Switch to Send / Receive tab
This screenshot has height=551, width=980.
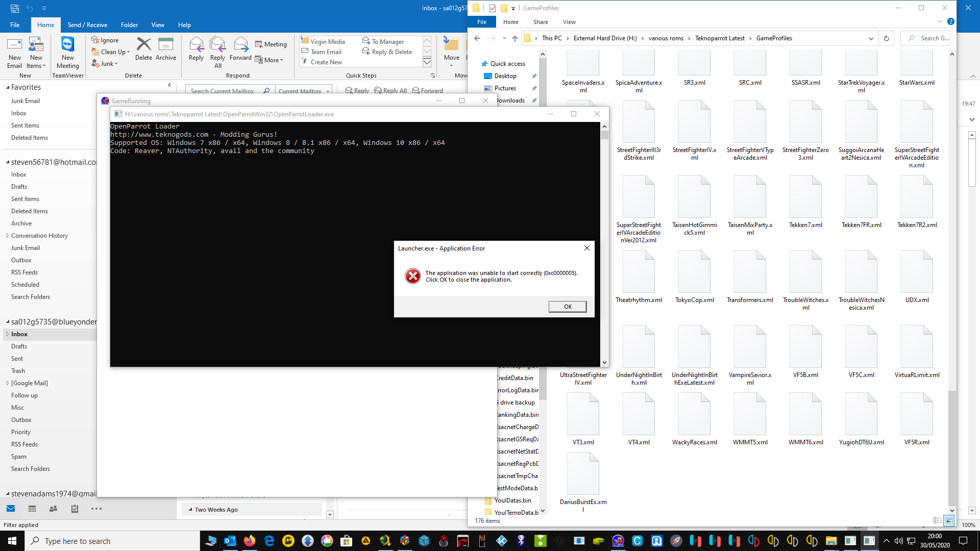click(87, 24)
